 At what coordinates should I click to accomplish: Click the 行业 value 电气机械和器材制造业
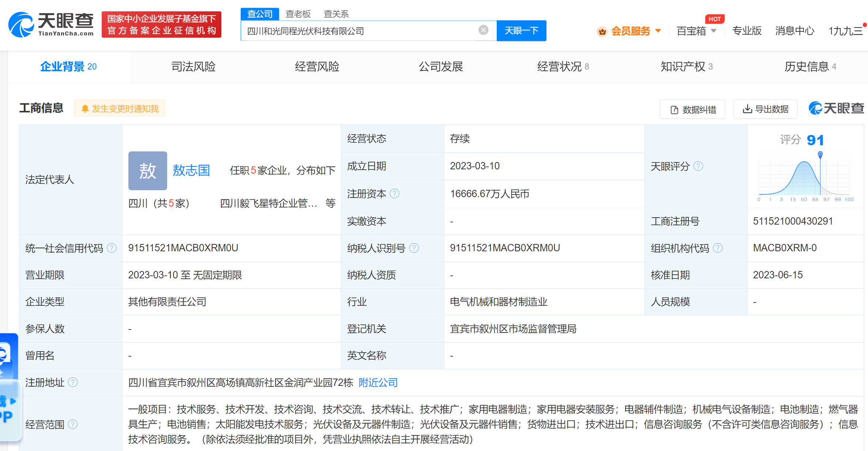click(x=499, y=302)
